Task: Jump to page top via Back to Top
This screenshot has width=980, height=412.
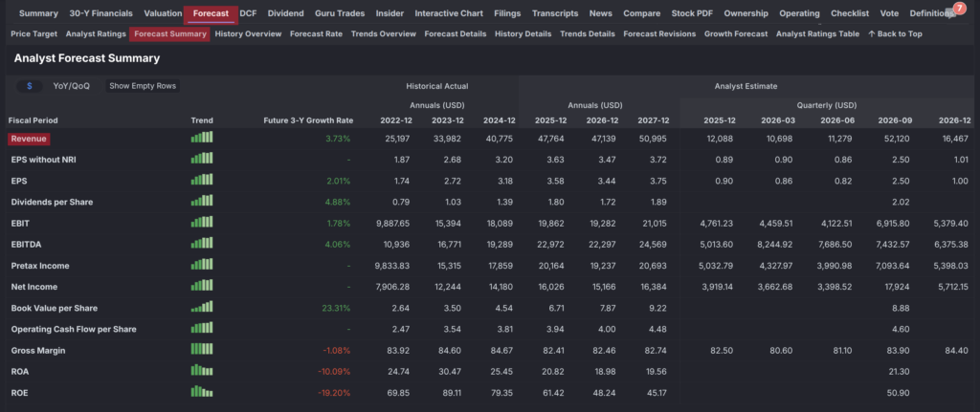Action: pyautogui.click(x=895, y=33)
